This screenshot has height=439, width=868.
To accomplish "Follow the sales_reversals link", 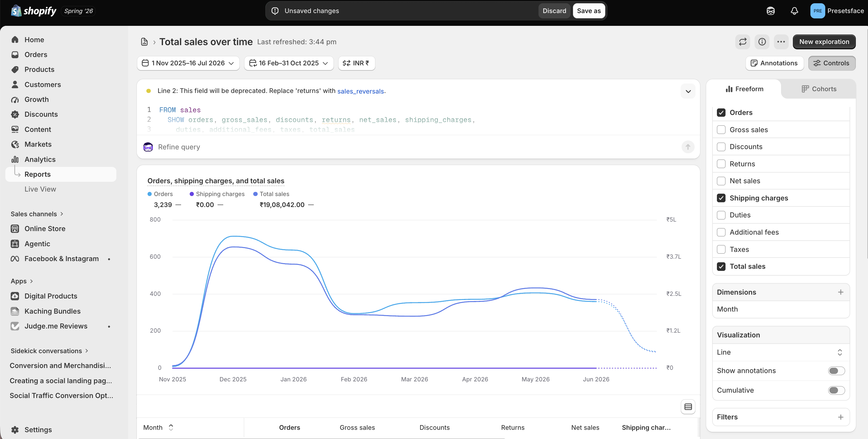I will [360, 91].
